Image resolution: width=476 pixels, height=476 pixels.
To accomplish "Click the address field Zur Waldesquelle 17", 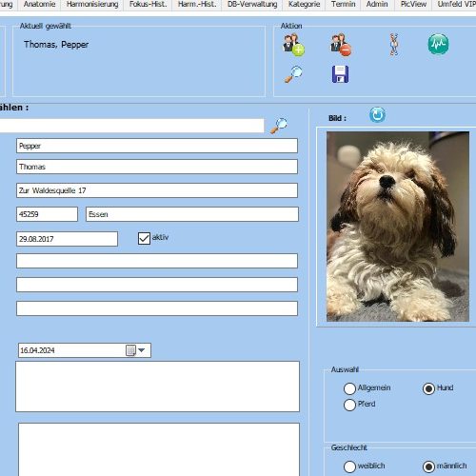I will tap(157, 190).
